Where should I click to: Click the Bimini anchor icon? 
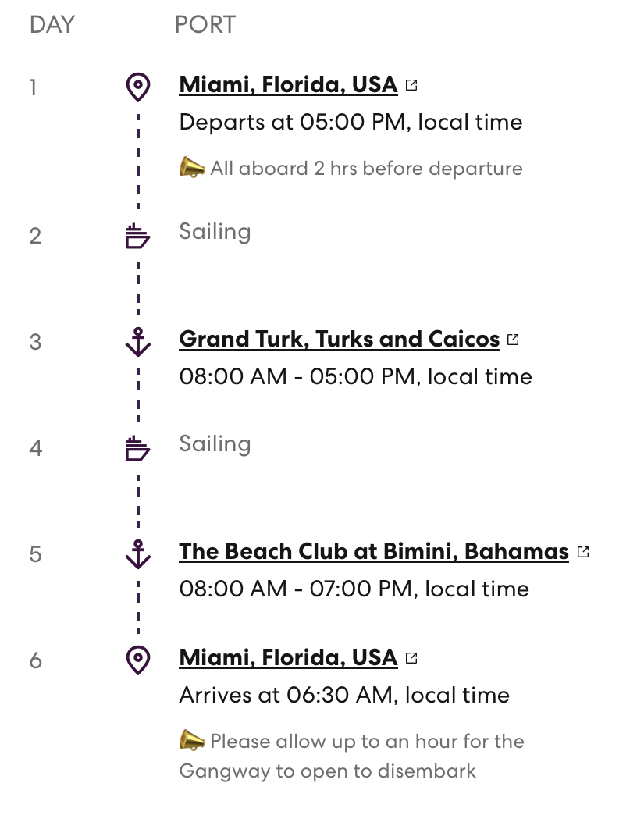click(138, 554)
